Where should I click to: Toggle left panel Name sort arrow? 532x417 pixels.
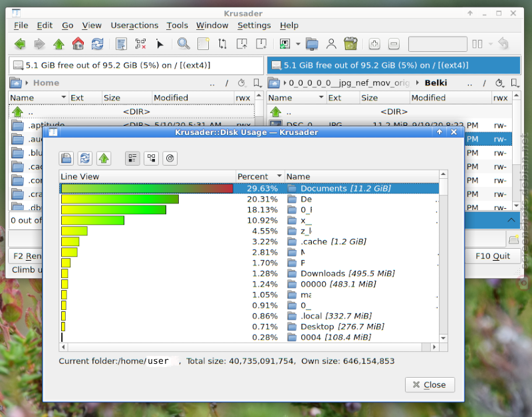coord(63,97)
